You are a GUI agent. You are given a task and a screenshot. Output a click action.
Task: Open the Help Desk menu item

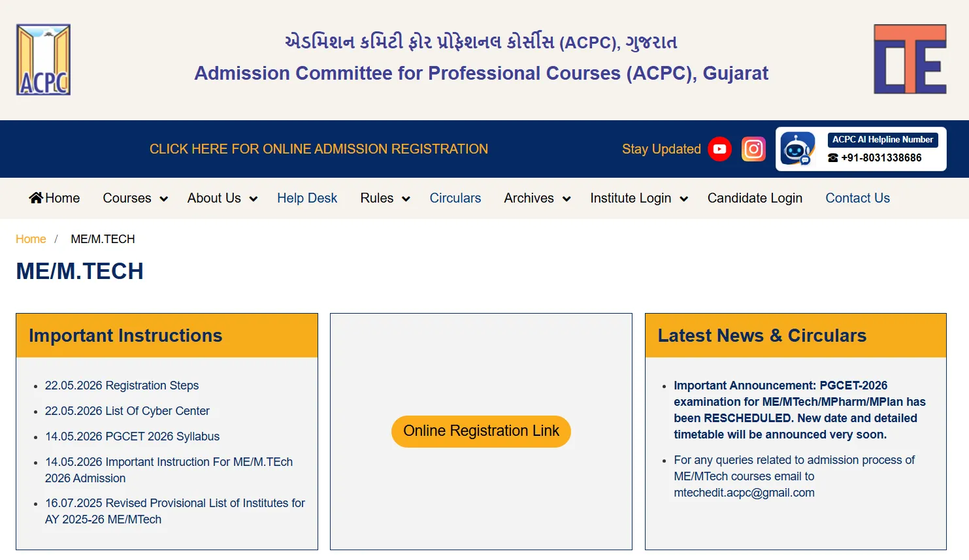(307, 198)
